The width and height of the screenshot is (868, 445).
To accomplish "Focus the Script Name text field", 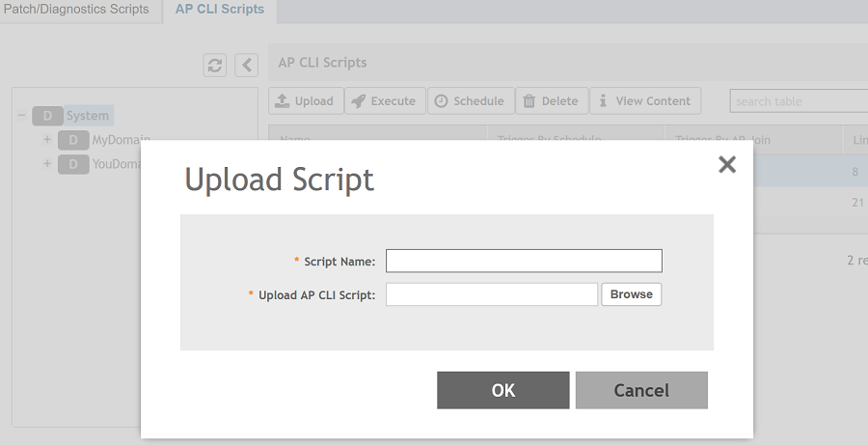I will point(524,261).
